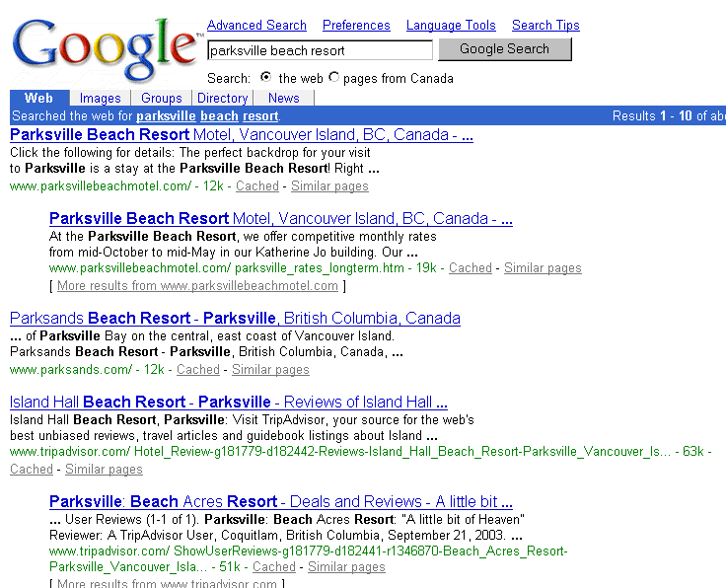Open Similar pages for www.parksands.com result
726x588 pixels.
coord(270,370)
